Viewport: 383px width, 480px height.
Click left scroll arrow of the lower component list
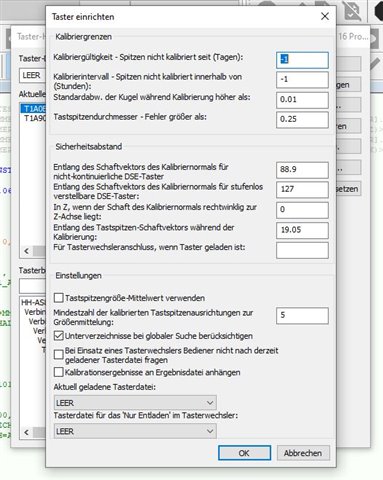pyautogui.click(x=27, y=432)
